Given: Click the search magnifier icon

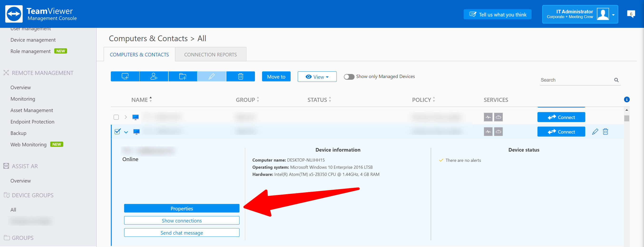Looking at the screenshot, I should (616, 80).
